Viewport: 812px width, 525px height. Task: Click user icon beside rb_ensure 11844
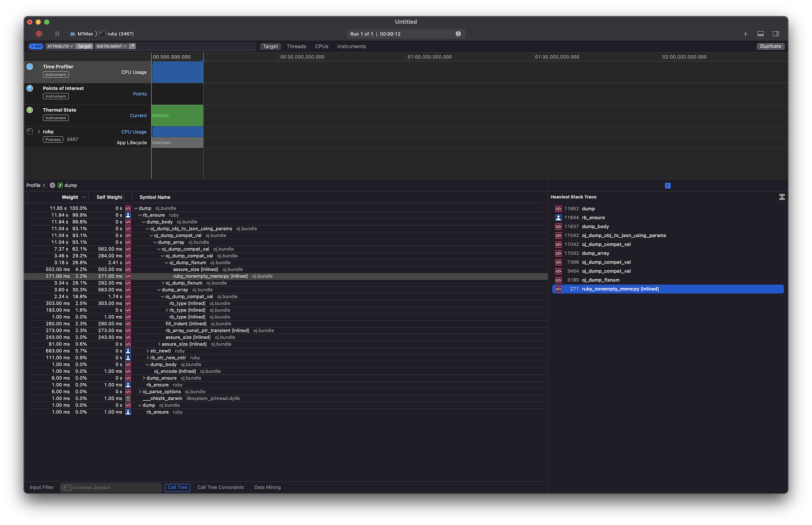[558, 218]
